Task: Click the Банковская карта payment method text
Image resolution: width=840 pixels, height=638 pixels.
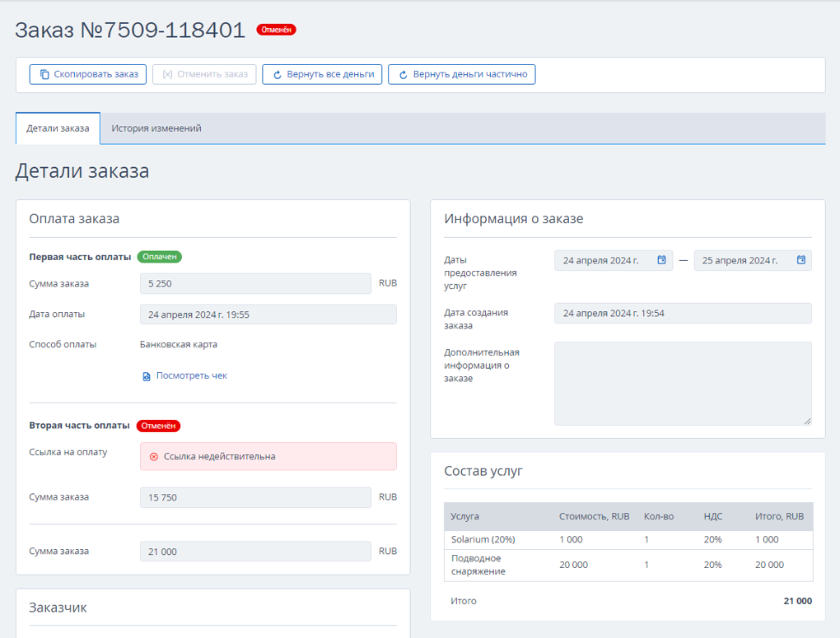Action: pyautogui.click(x=179, y=344)
